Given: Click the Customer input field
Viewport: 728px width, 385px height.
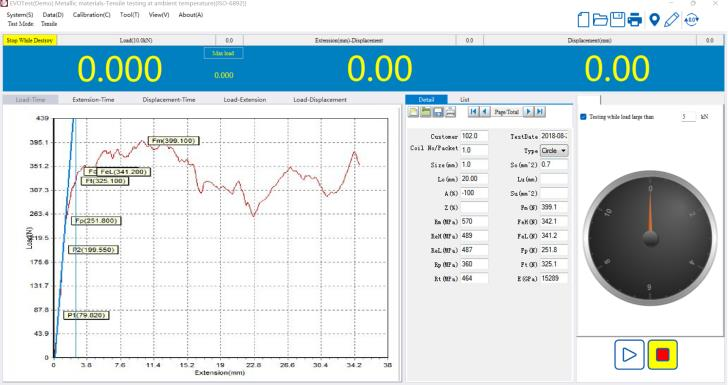Looking at the screenshot, I should [x=474, y=136].
